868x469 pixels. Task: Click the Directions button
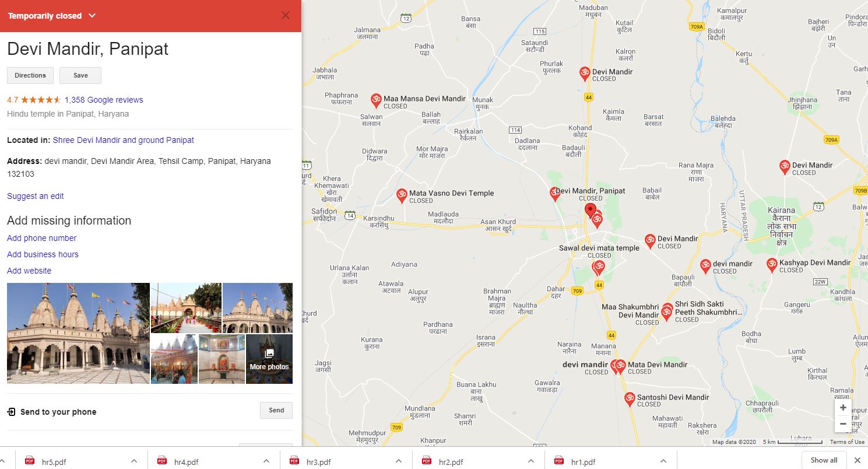[x=30, y=75]
